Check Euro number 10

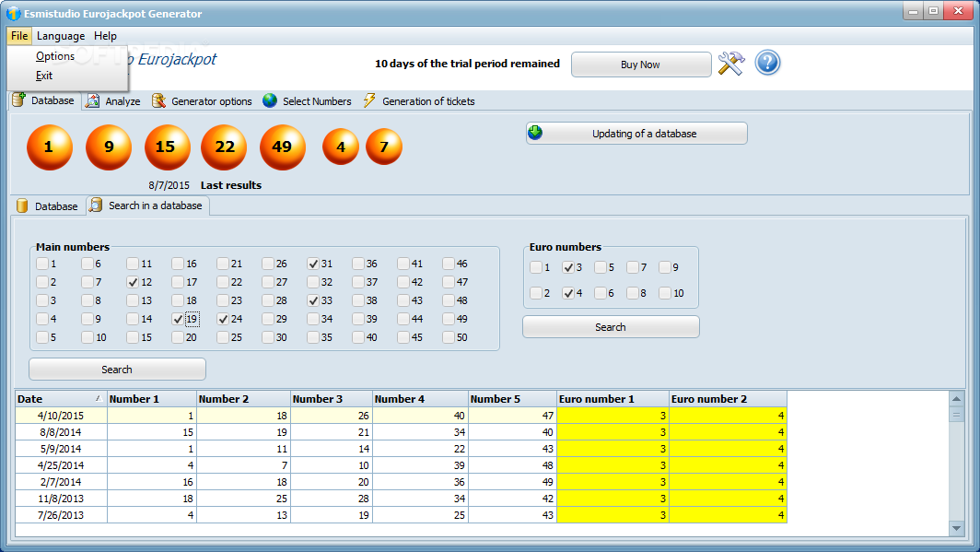click(x=665, y=293)
